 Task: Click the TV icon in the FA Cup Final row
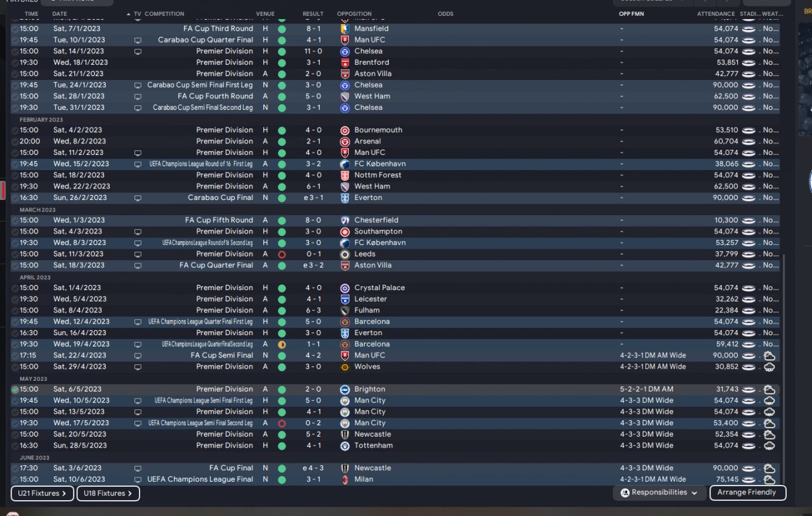click(x=138, y=468)
